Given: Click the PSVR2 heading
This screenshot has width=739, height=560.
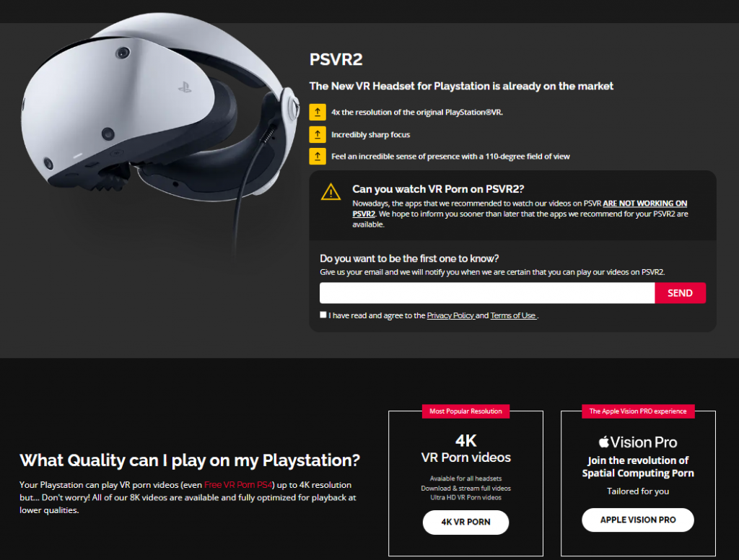Looking at the screenshot, I should (336, 59).
